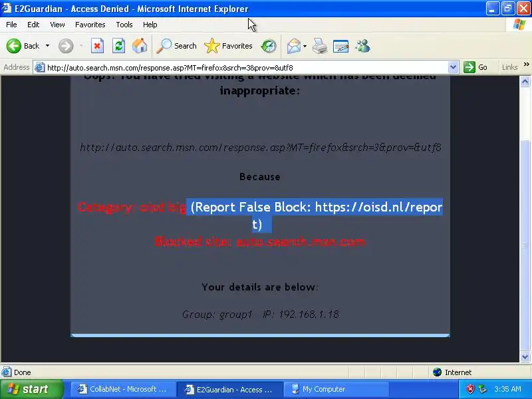
Task: Click the Windows flag logo throbber
Action: (x=519, y=25)
